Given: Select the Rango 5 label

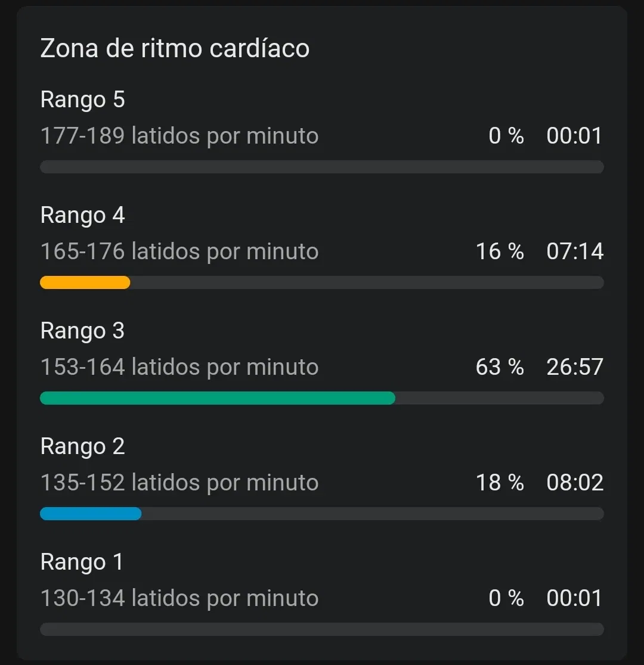Looking at the screenshot, I should coord(82,100).
